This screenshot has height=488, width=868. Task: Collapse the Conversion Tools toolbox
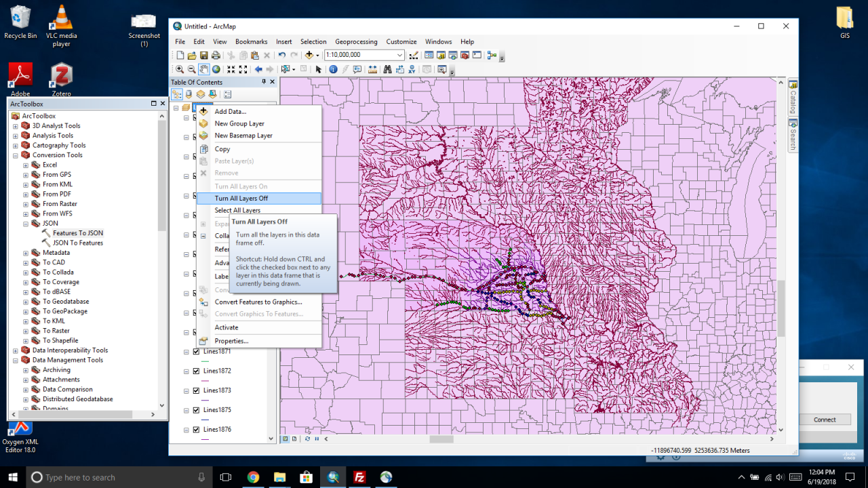[x=16, y=155]
